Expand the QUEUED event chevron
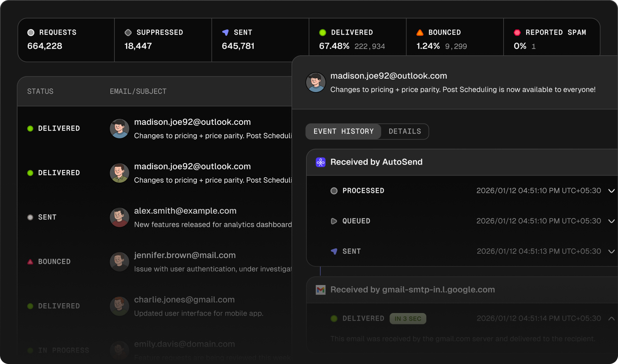618x364 pixels. [x=611, y=221]
